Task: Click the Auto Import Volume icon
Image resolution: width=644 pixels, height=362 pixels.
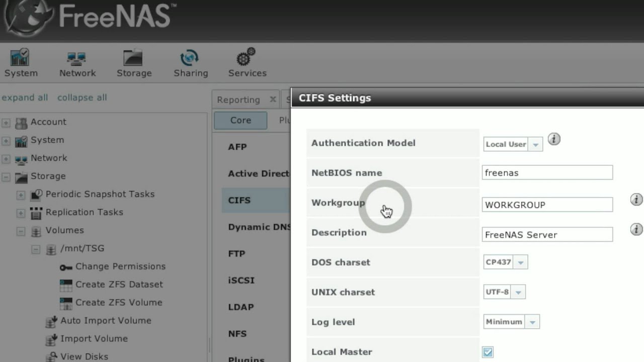Action: click(x=51, y=321)
